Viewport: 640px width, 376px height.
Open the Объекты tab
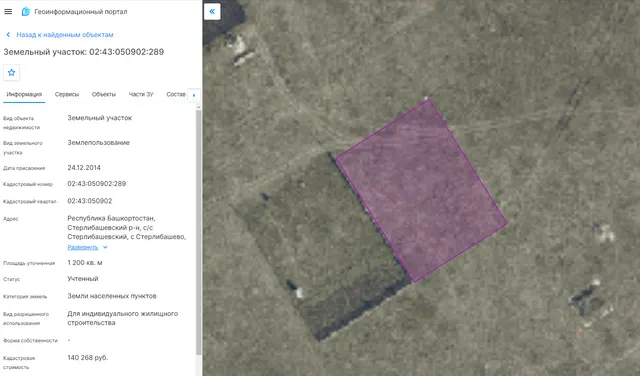click(x=104, y=94)
